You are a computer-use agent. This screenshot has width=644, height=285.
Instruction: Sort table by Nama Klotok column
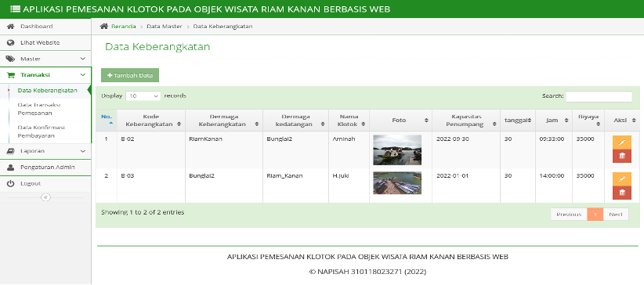click(349, 121)
